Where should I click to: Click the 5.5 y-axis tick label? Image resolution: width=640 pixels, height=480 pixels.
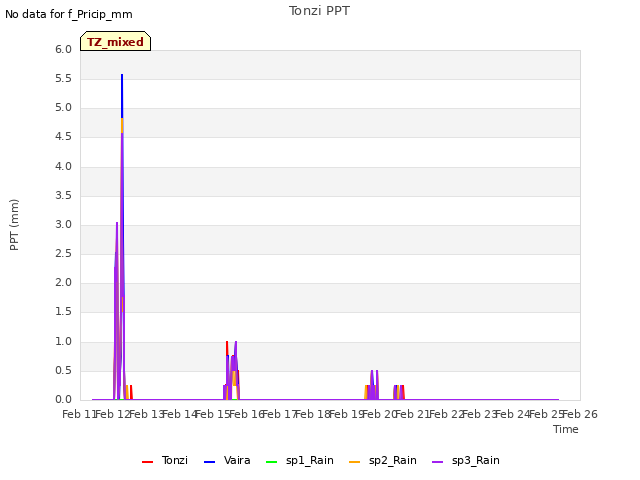pos(63,78)
